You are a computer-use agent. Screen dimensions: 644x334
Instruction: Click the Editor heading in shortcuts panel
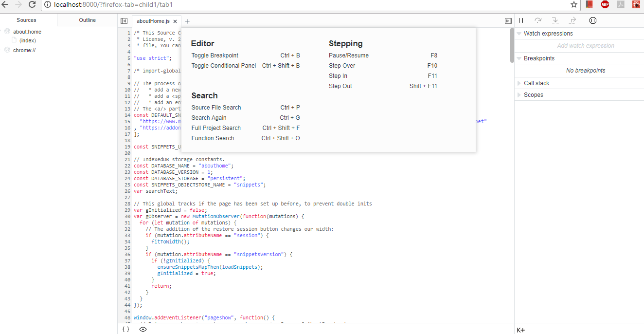[203, 43]
